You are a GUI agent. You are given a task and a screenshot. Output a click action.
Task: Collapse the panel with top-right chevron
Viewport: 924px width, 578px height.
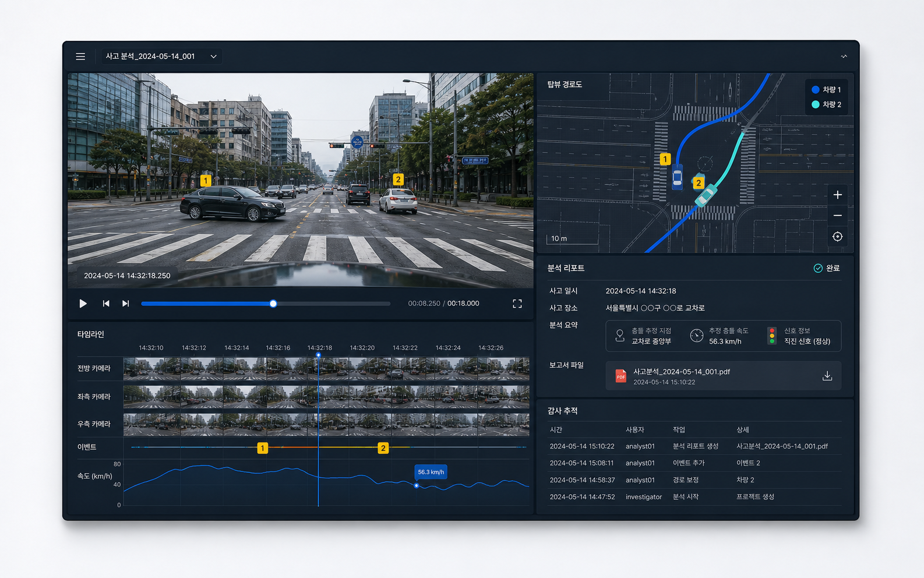pyautogui.click(x=844, y=57)
